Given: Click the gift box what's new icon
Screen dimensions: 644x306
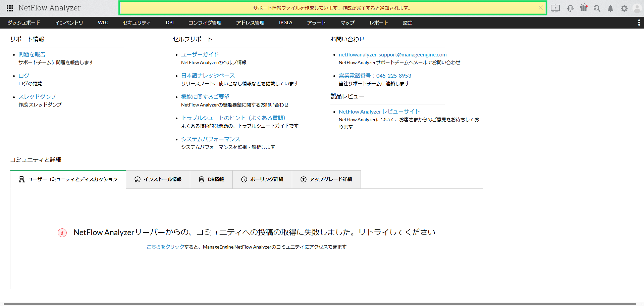Looking at the screenshot, I should click(x=584, y=8).
